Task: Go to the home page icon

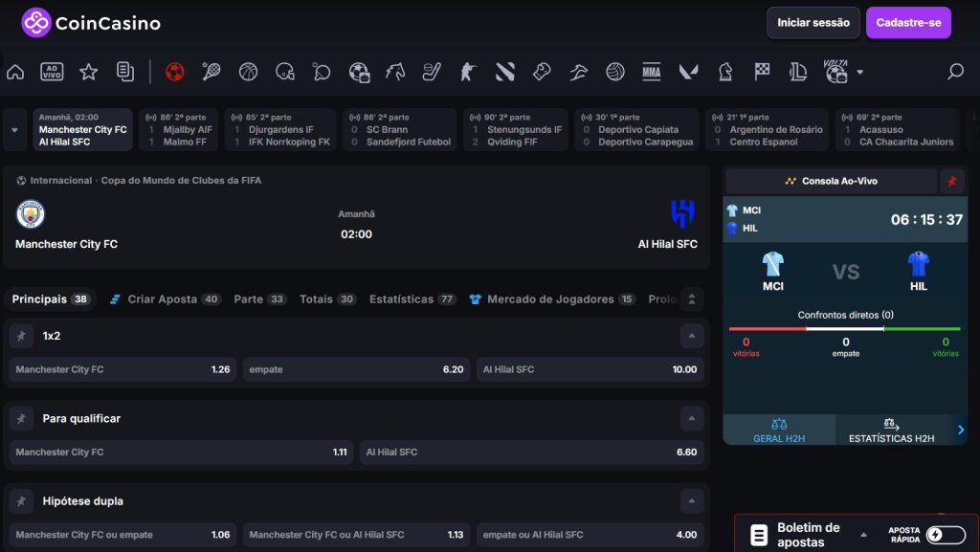Action: tap(15, 73)
